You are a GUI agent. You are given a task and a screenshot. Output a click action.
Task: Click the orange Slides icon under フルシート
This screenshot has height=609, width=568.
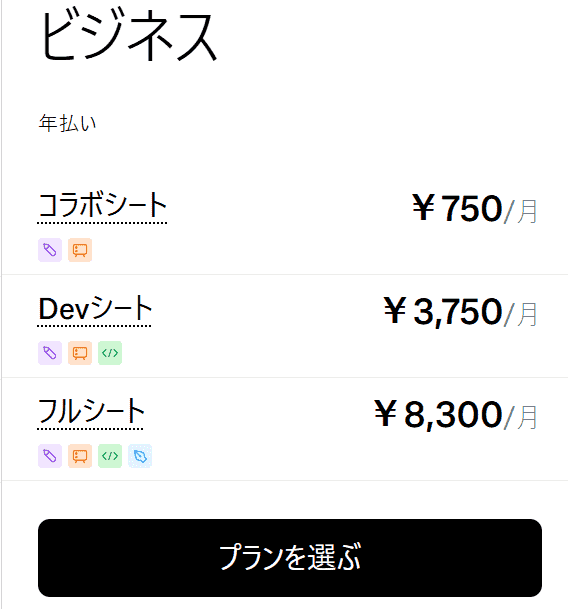(x=80, y=456)
